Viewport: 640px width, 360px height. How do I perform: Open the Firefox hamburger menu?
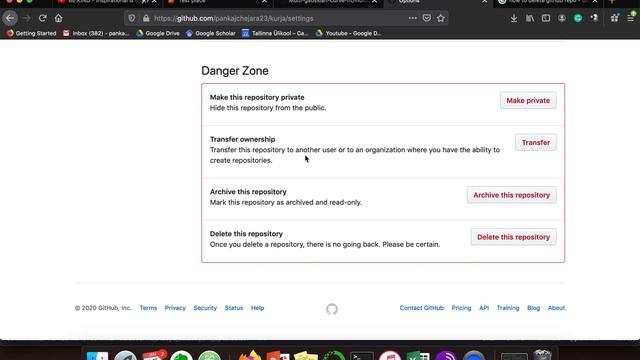631,18
